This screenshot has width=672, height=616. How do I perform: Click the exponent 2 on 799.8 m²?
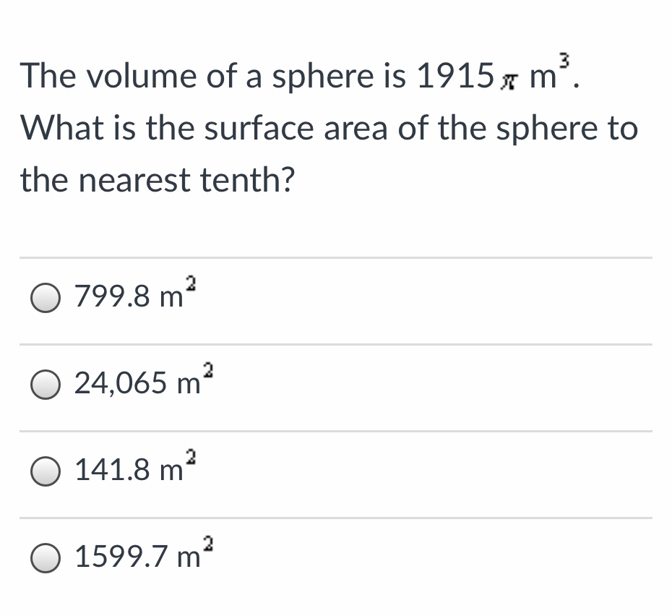[189, 284]
